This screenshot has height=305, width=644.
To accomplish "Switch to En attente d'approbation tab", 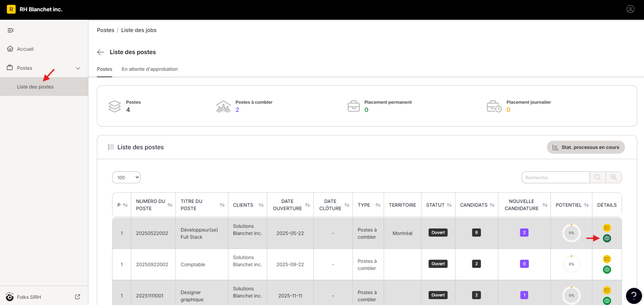I will point(150,69).
